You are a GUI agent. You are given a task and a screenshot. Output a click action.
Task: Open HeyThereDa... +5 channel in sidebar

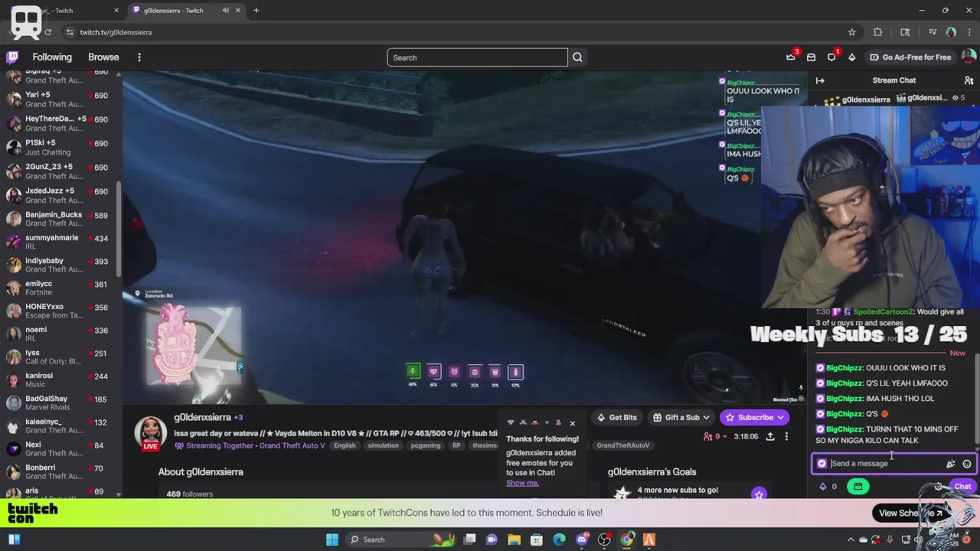click(x=60, y=123)
